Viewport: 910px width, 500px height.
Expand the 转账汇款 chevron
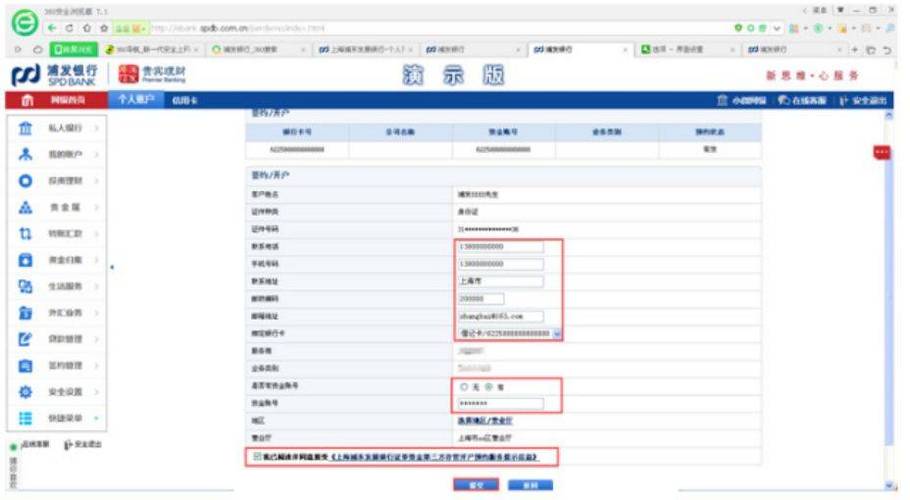(96, 234)
